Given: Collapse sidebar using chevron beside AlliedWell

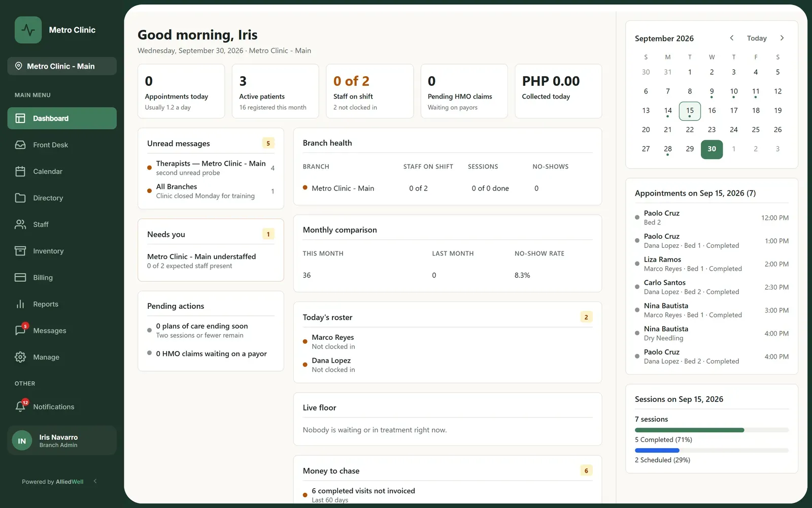Looking at the screenshot, I should [x=95, y=481].
